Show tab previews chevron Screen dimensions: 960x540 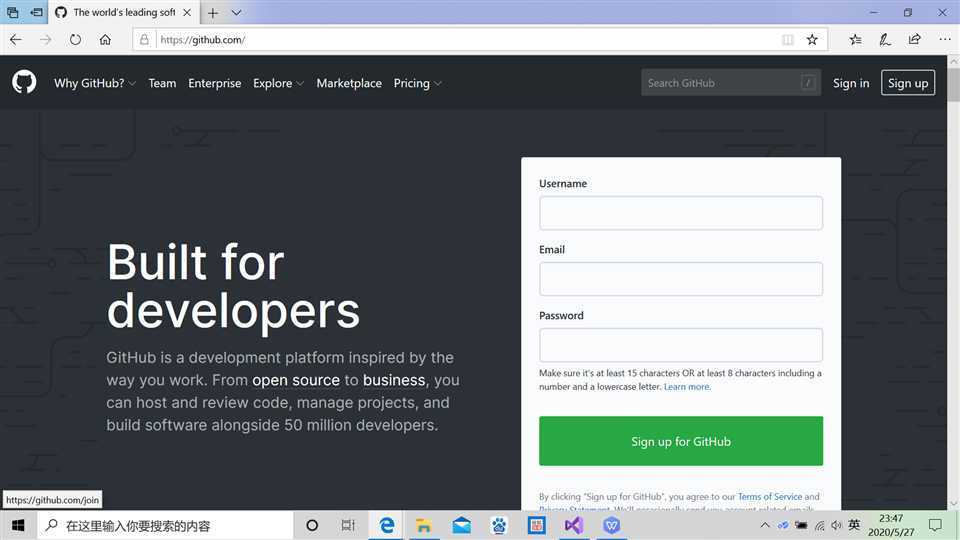(236, 12)
